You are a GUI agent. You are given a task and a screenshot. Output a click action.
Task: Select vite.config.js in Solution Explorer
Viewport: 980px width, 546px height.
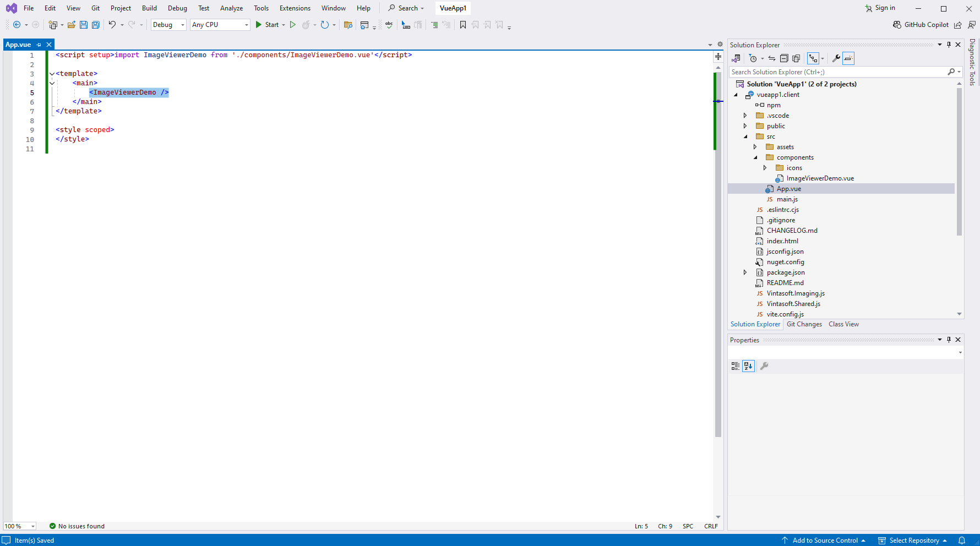point(785,314)
